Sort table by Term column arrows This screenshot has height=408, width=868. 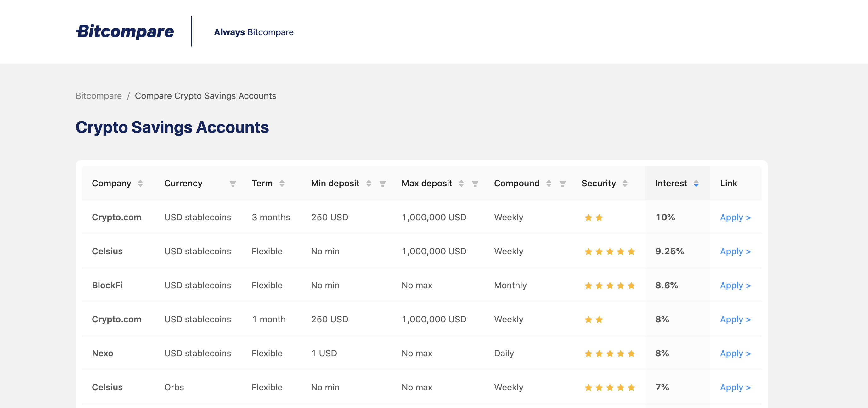click(x=282, y=183)
